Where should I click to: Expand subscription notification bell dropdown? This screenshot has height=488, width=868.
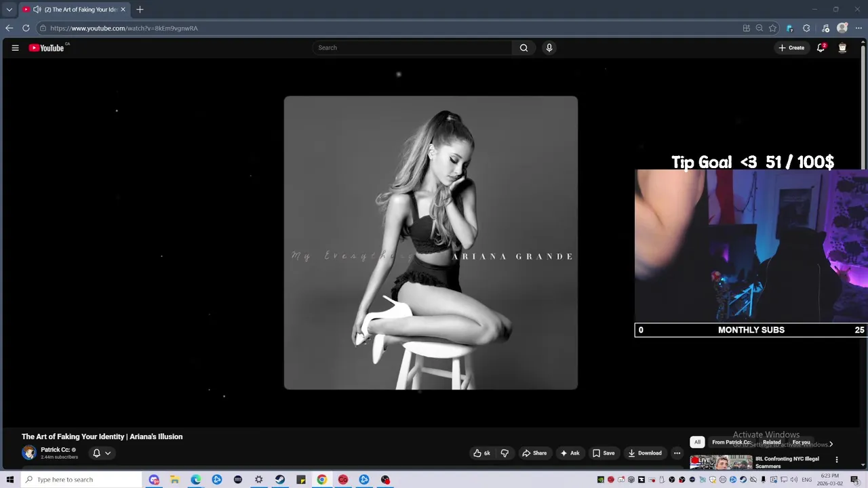[x=101, y=453]
